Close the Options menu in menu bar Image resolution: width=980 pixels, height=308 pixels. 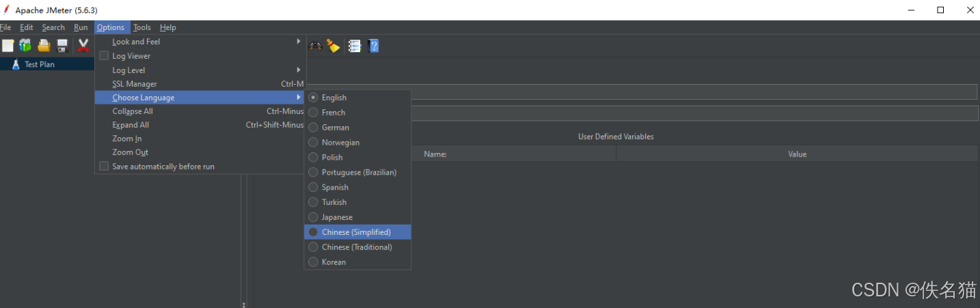[111, 27]
